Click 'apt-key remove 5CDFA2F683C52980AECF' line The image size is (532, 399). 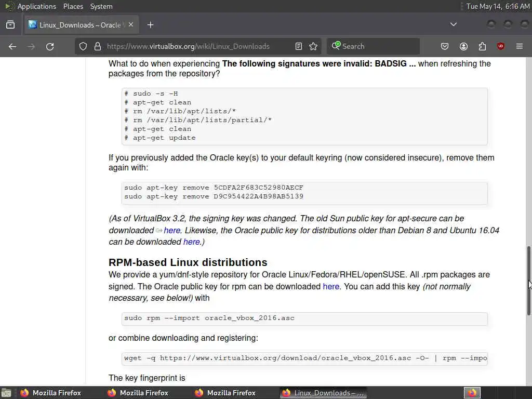214,188
